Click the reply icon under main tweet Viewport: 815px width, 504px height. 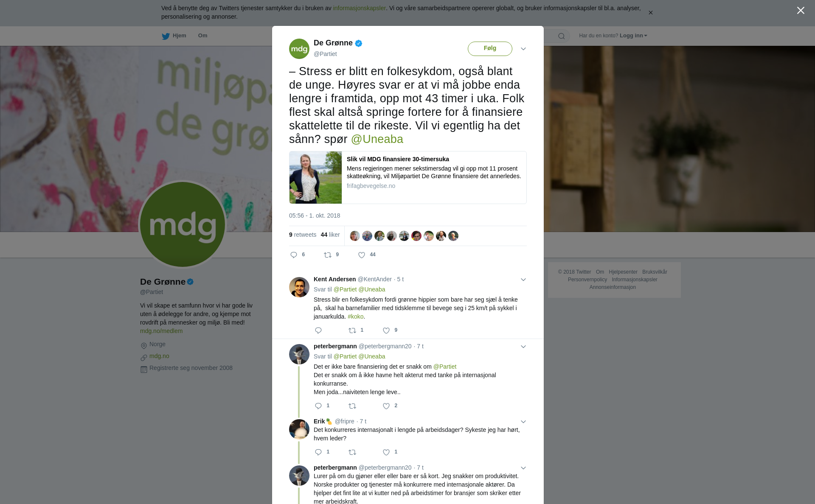click(x=294, y=255)
